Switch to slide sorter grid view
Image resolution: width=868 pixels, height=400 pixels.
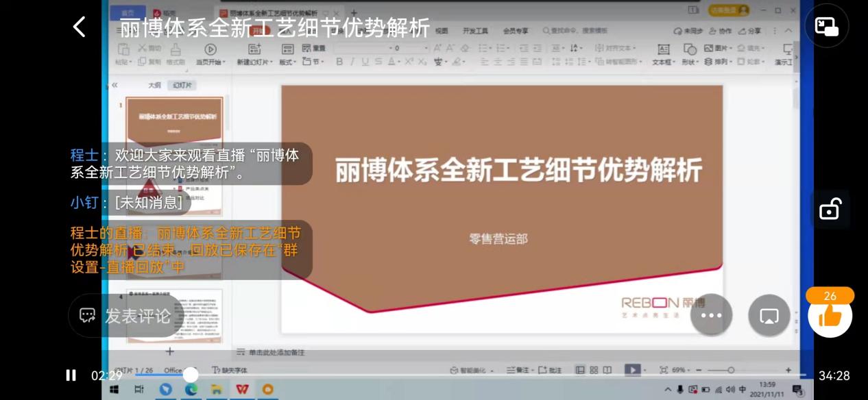coord(594,370)
